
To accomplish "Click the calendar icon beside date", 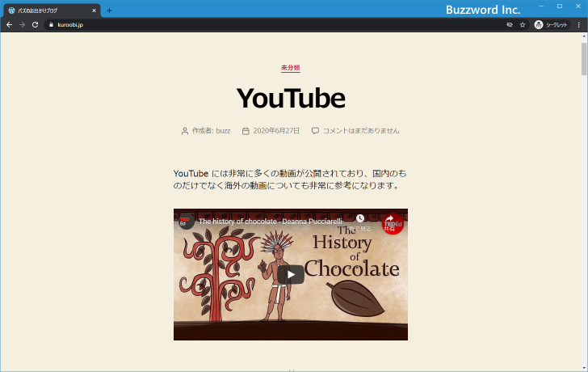I will [246, 131].
